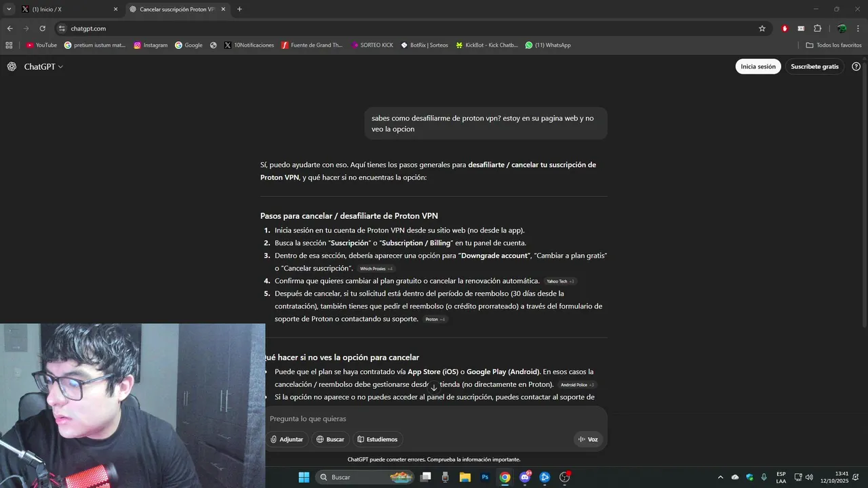Open Chrome three-dot menu
Image resolution: width=868 pixels, height=488 pixels.
coord(859,28)
